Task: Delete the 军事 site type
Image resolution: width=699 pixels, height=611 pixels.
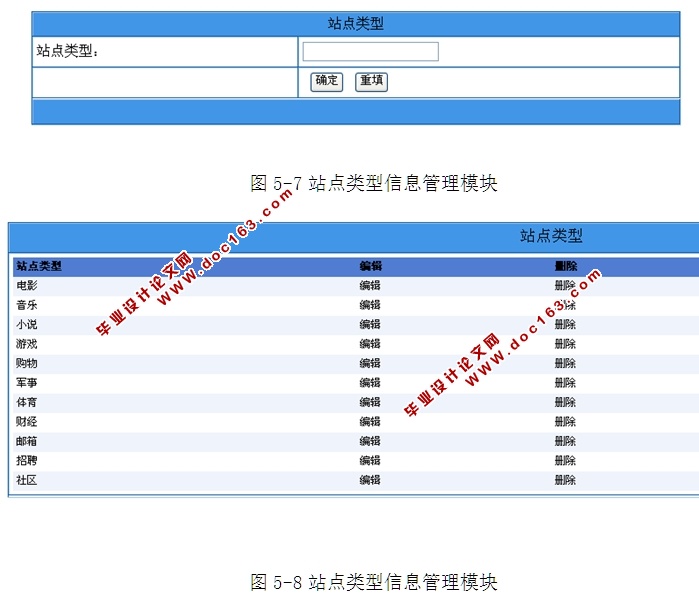Action: click(x=565, y=383)
